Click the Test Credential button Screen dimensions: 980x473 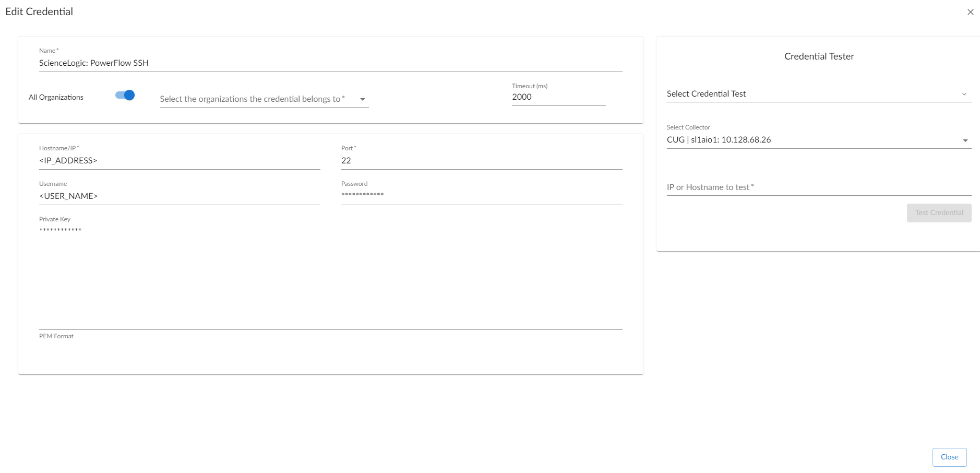939,212
